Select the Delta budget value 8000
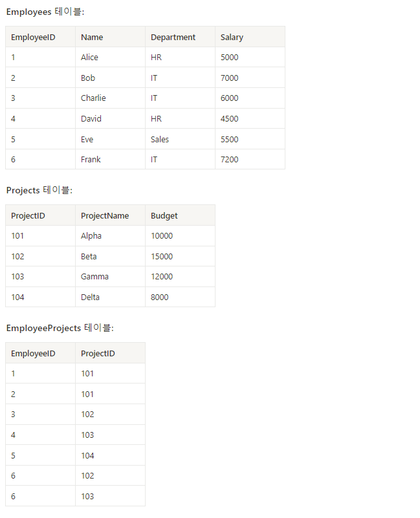The width and height of the screenshot is (420, 518). tap(180, 297)
